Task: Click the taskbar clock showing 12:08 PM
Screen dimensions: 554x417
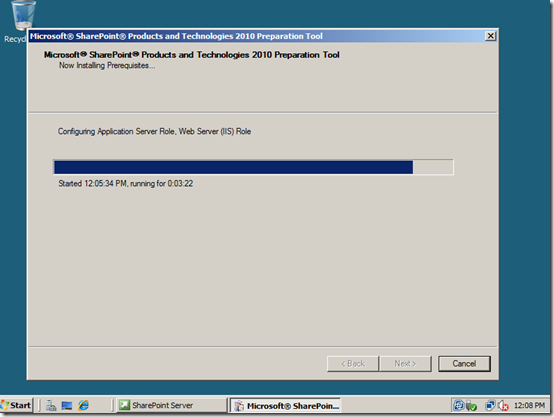Action: 529,405
